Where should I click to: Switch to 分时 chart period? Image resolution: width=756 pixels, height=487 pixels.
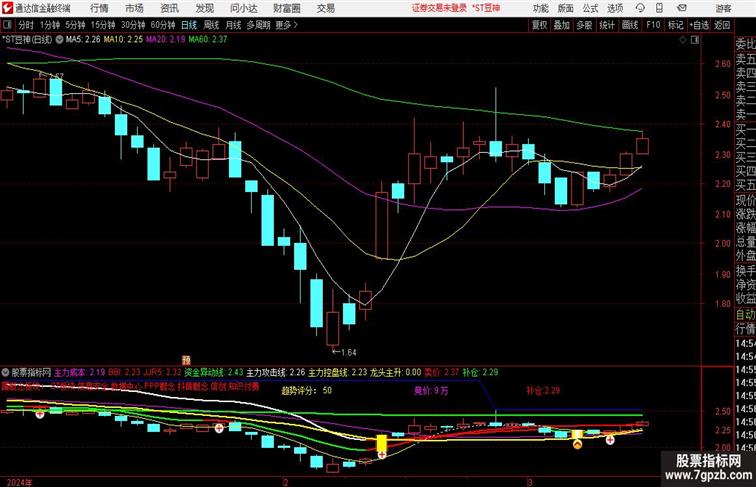tap(26, 25)
